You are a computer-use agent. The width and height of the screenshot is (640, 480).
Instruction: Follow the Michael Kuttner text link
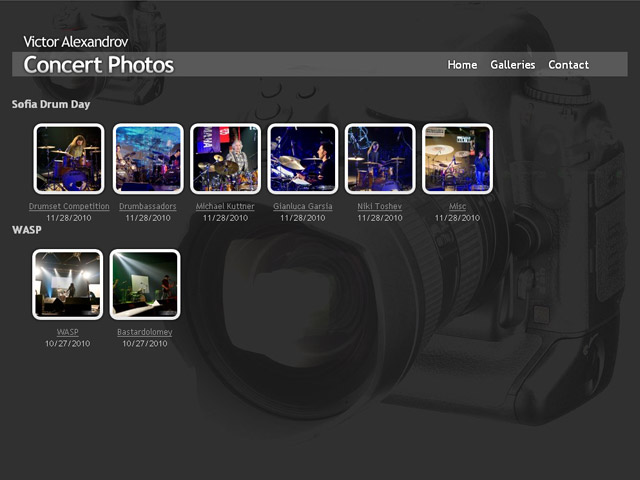pyautogui.click(x=225, y=206)
